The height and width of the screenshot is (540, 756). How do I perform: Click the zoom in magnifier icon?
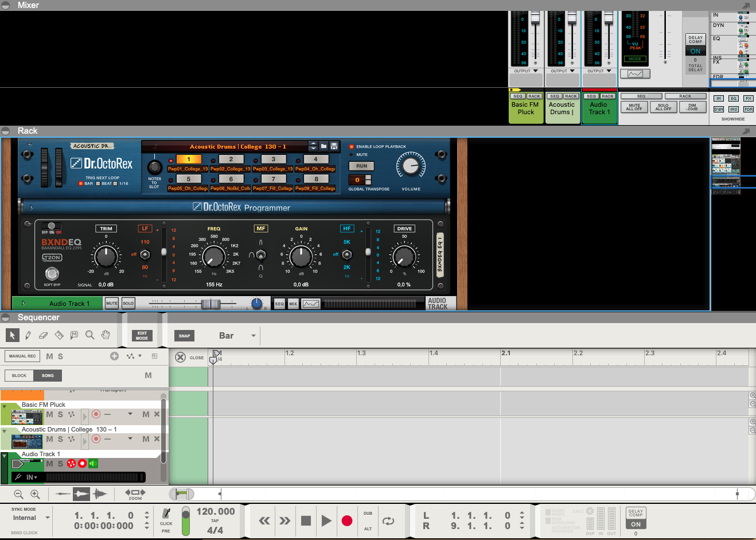35,494
